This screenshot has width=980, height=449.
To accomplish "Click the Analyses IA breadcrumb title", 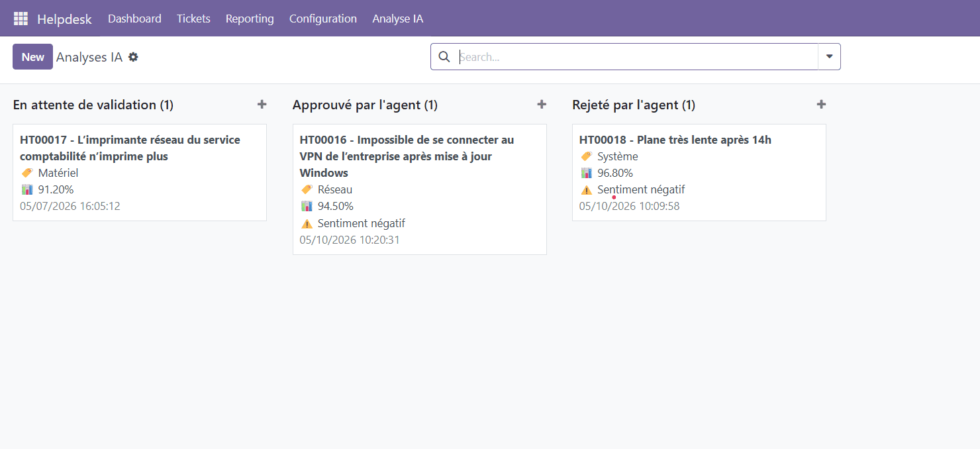I will 89,57.
